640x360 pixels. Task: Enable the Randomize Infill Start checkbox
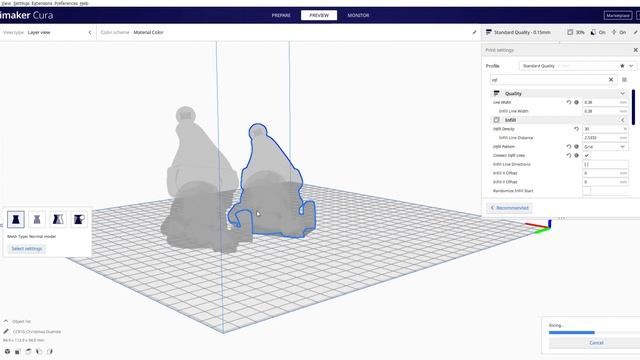tap(587, 191)
